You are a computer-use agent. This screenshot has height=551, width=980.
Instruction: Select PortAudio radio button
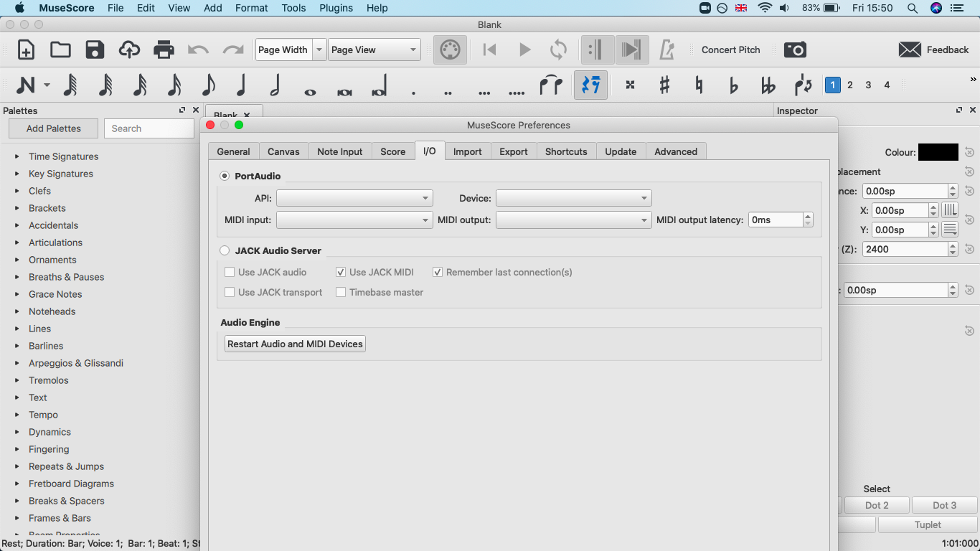[225, 176]
